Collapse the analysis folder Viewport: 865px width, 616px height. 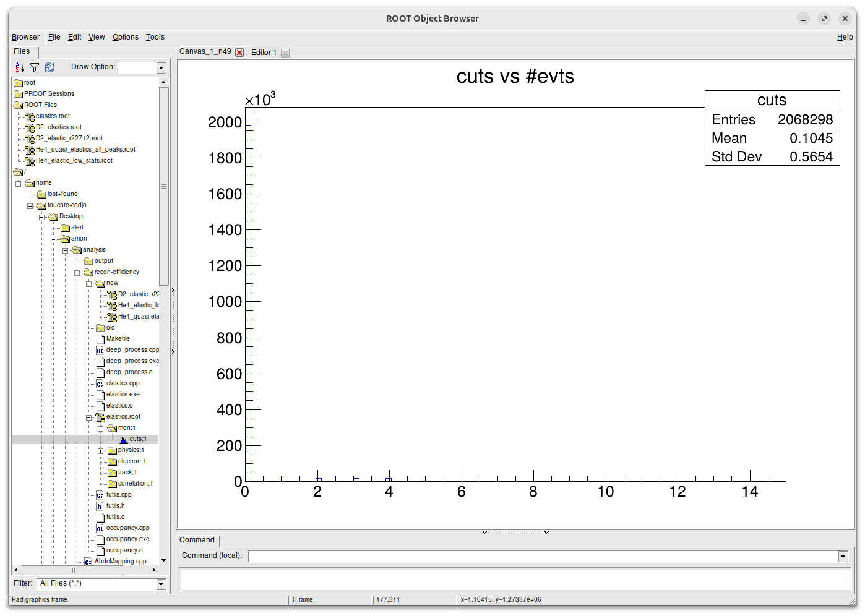65,250
